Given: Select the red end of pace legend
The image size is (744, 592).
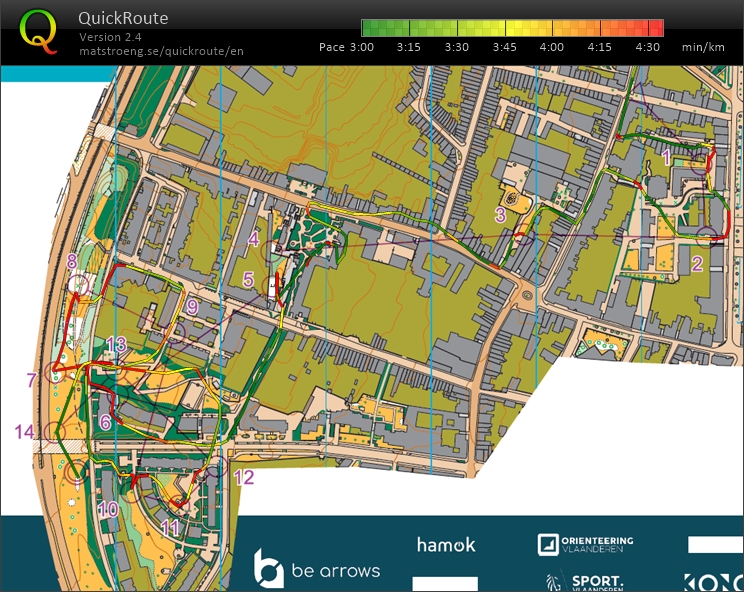Looking at the screenshot, I should tap(656, 28).
